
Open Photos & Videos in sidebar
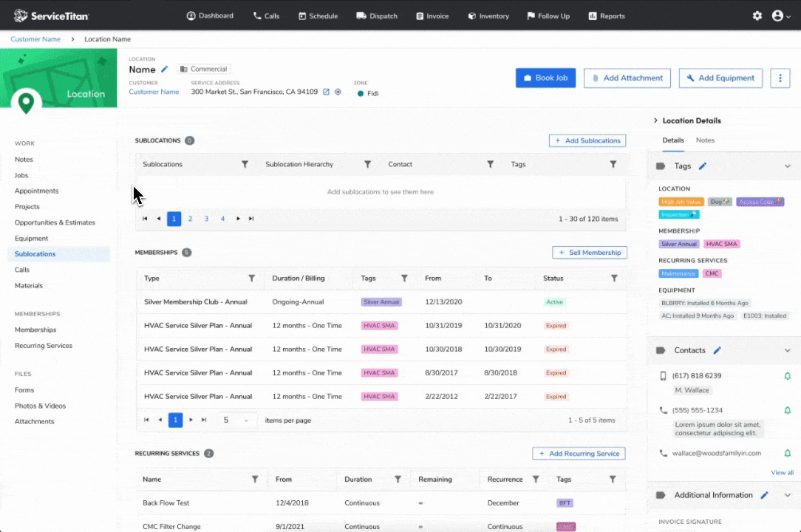(40, 406)
